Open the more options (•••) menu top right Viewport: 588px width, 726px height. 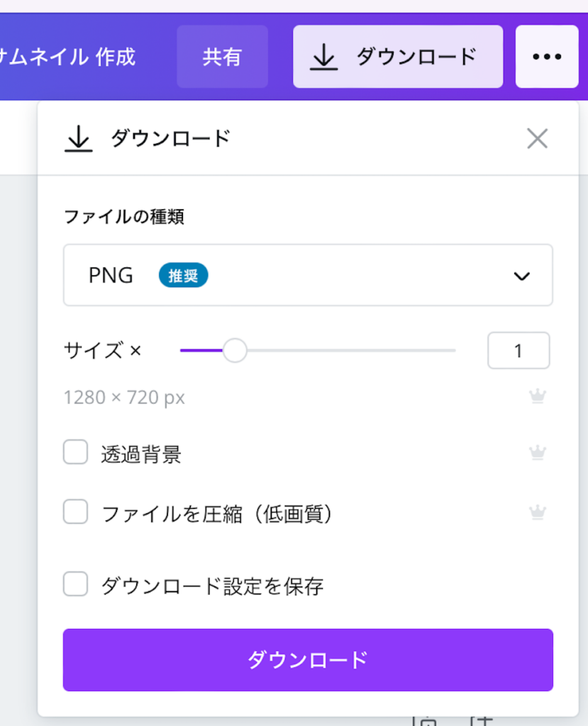pyautogui.click(x=546, y=56)
